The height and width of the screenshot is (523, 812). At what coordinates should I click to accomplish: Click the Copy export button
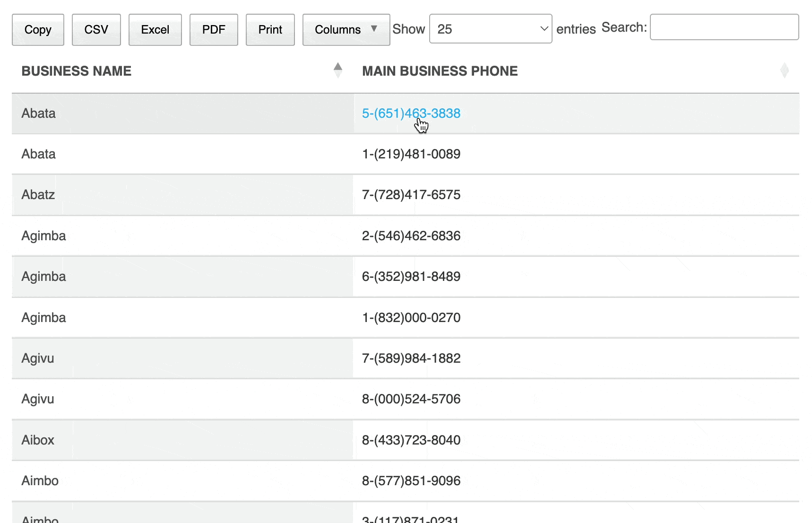[38, 30]
